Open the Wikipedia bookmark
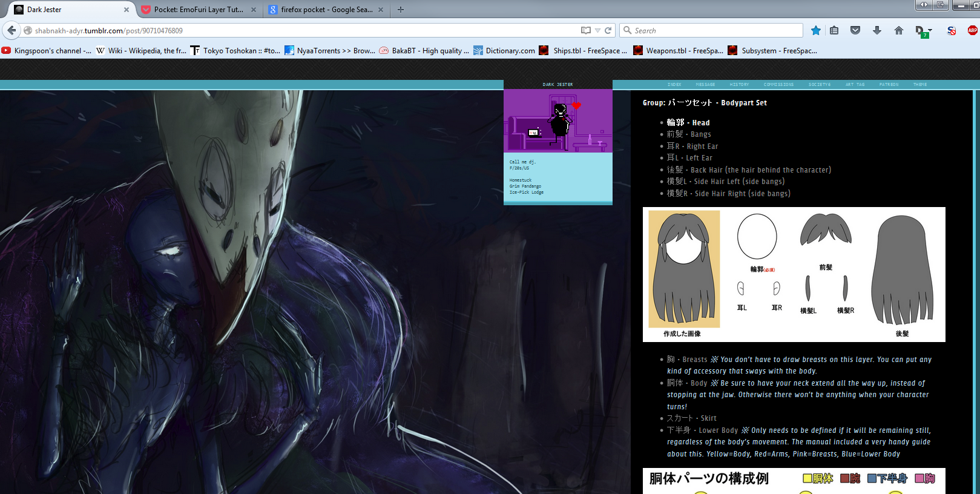The image size is (980, 494). coord(141,51)
